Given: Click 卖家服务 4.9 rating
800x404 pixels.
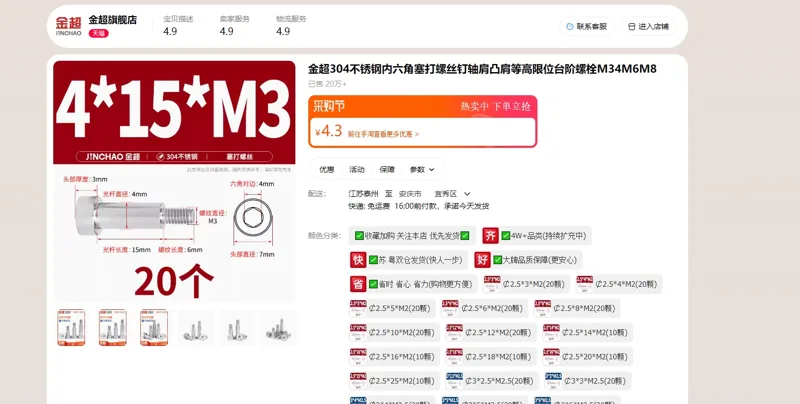Looking at the screenshot, I should click(235, 26).
